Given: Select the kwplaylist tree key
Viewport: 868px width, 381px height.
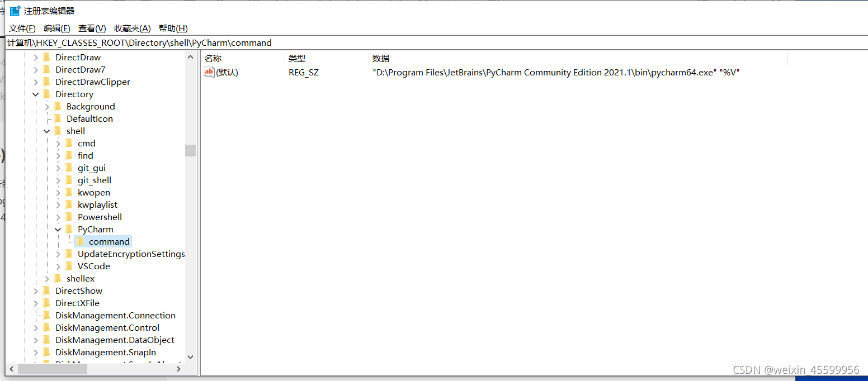Looking at the screenshot, I should tap(98, 205).
